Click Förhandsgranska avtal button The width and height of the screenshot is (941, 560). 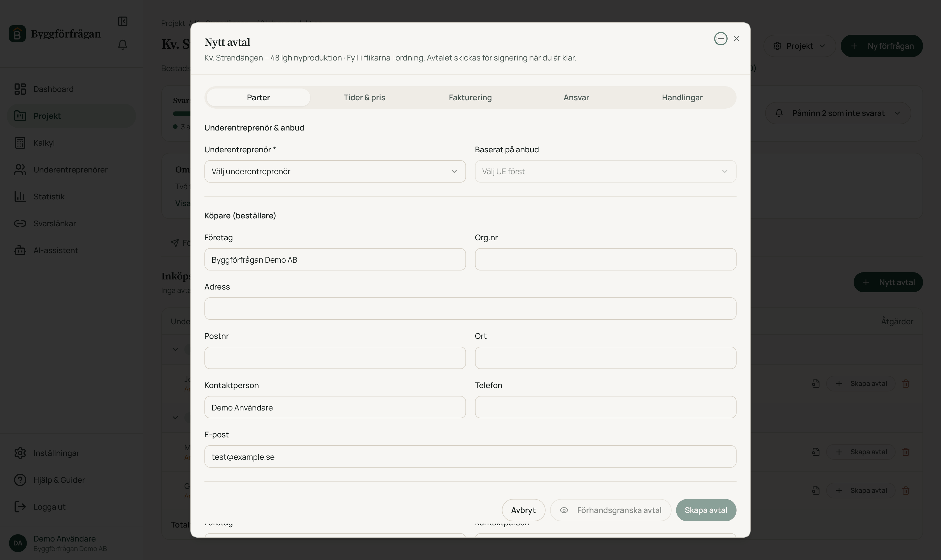pos(610,510)
